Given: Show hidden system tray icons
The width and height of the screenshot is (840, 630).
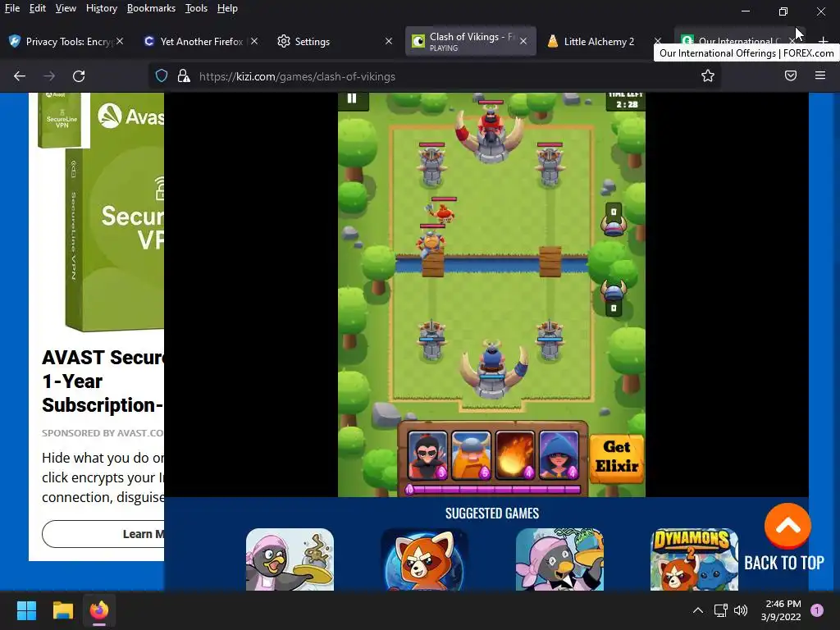Looking at the screenshot, I should (698, 610).
